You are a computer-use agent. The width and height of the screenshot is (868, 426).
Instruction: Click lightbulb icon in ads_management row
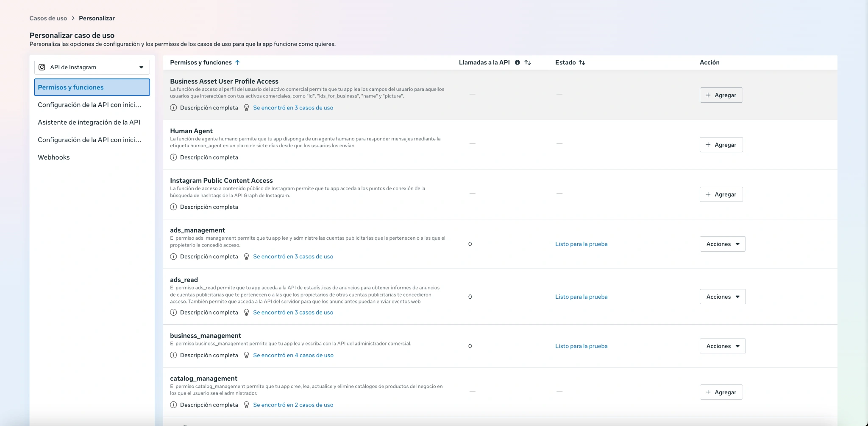point(246,257)
